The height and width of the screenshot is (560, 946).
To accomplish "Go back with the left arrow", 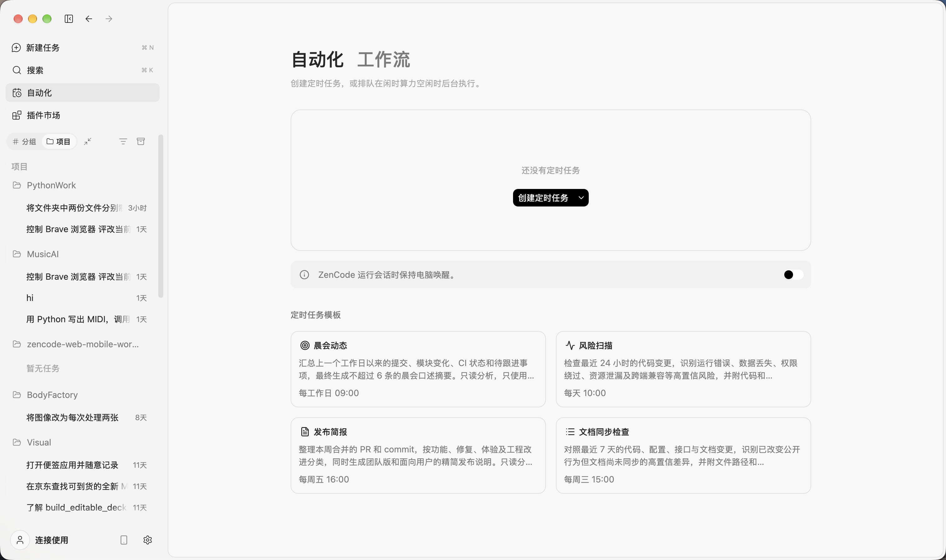I will point(89,19).
